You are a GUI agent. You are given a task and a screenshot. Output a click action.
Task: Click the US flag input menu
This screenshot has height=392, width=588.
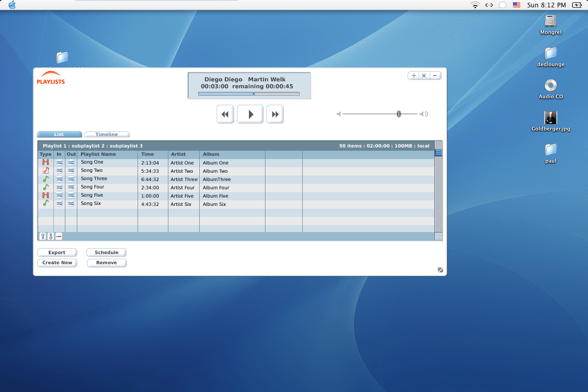(x=517, y=5)
